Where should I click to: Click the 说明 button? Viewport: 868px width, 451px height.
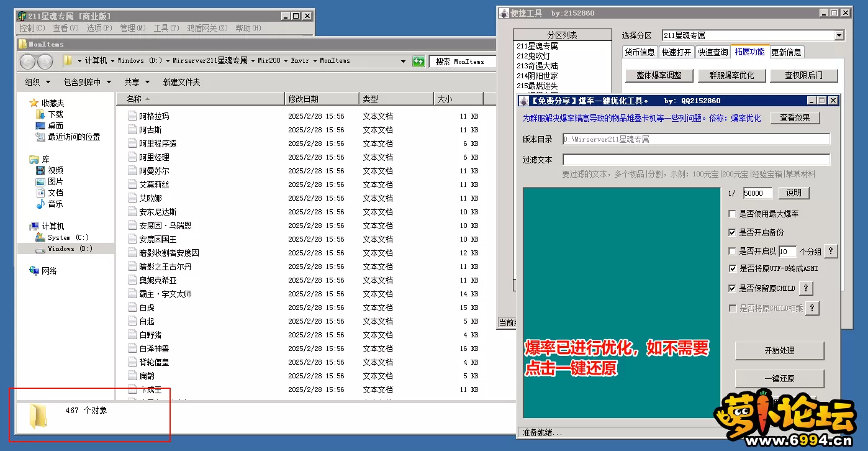793,193
